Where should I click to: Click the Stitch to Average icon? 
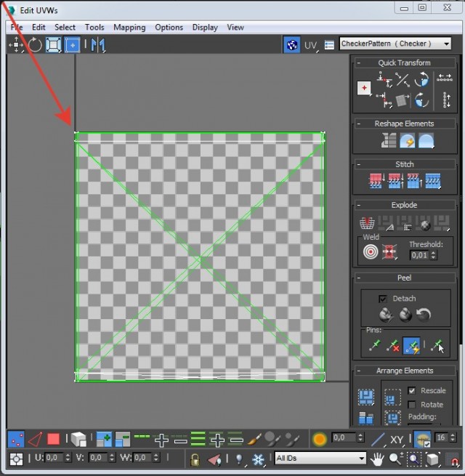coord(395,181)
